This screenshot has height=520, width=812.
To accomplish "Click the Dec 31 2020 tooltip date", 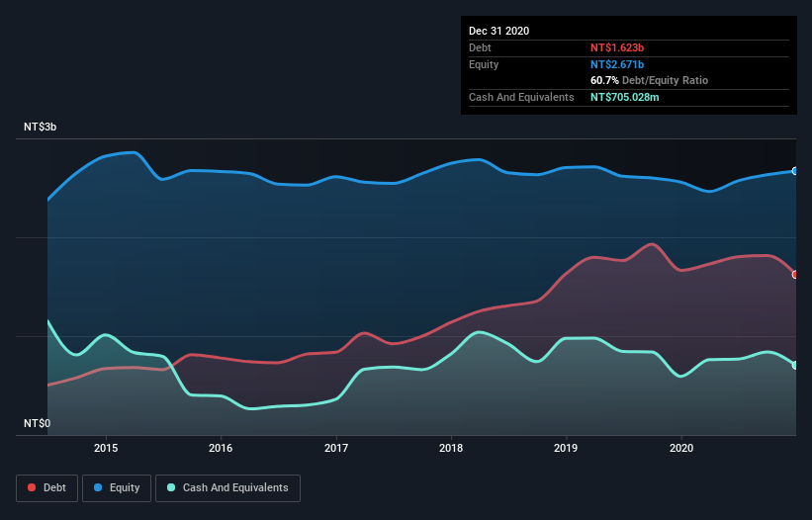I will pos(499,31).
